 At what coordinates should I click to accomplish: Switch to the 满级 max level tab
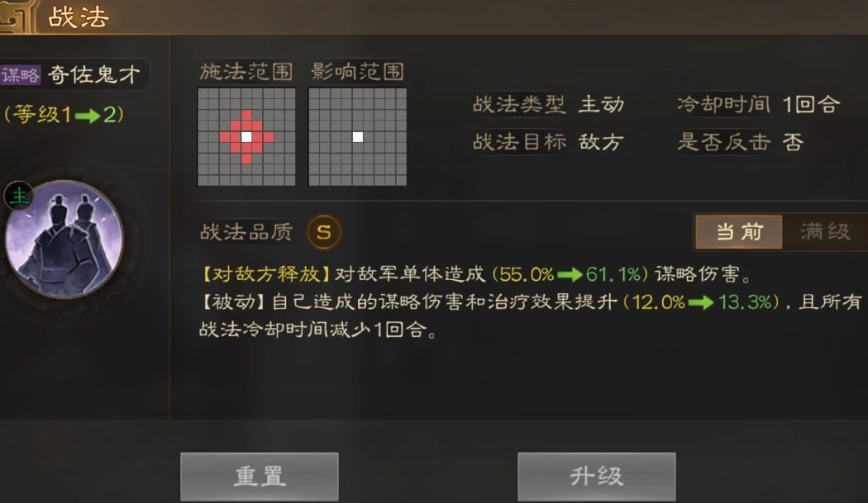[x=825, y=232]
